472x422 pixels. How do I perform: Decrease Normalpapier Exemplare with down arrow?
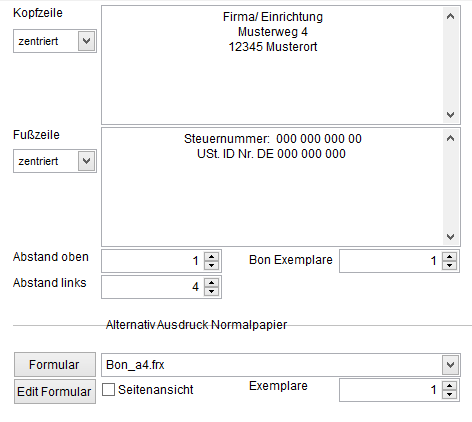click(450, 394)
